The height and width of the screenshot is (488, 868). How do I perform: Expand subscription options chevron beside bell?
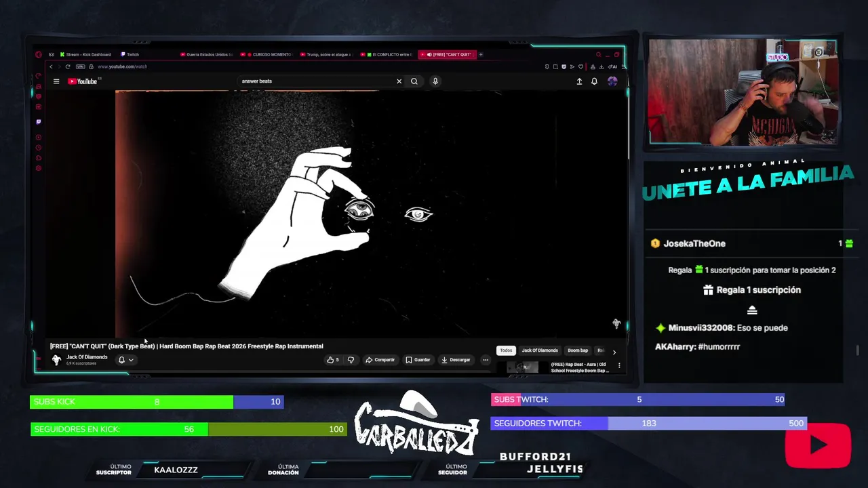click(131, 360)
